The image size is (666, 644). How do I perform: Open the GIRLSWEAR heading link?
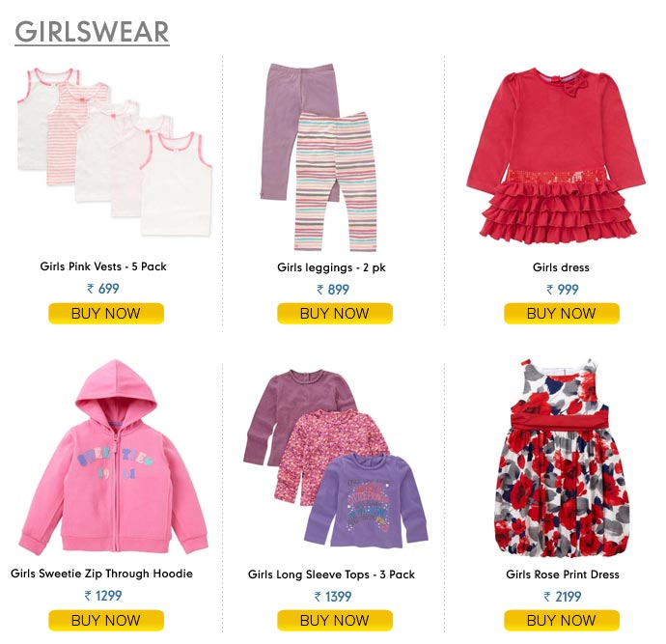[92, 32]
